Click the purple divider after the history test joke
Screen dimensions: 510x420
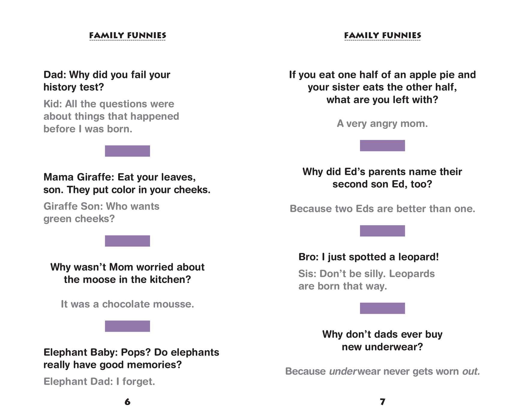coord(127,151)
